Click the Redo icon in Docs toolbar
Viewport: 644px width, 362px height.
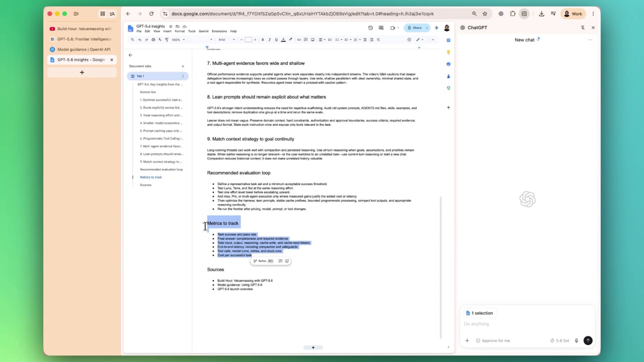tap(146, 40)
